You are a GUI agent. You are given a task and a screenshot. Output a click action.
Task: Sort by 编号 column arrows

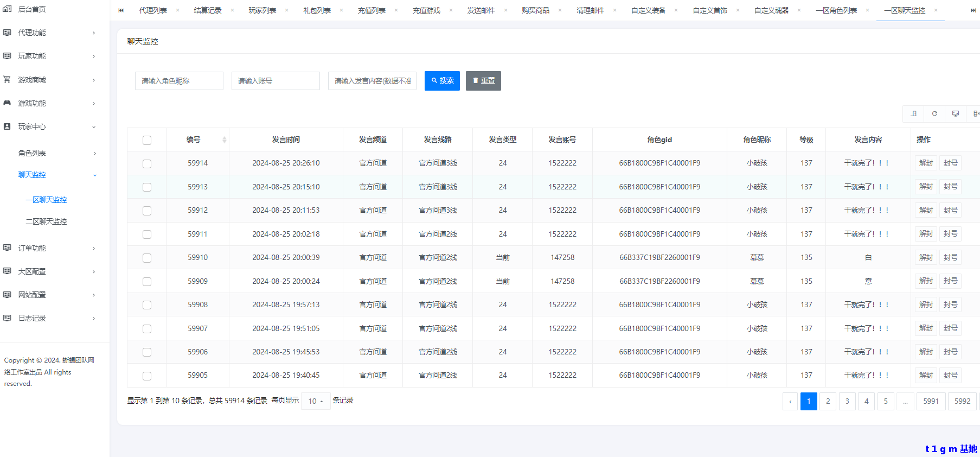pyautogui.click(x=224, y=140)
